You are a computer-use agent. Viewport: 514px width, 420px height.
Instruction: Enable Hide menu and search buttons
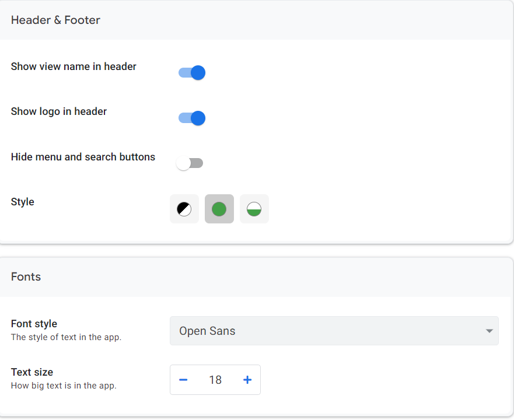coord(190,163)
